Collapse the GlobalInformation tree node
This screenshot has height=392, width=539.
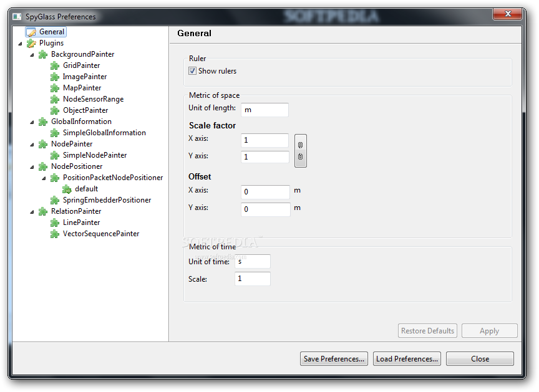coord(32,122)
